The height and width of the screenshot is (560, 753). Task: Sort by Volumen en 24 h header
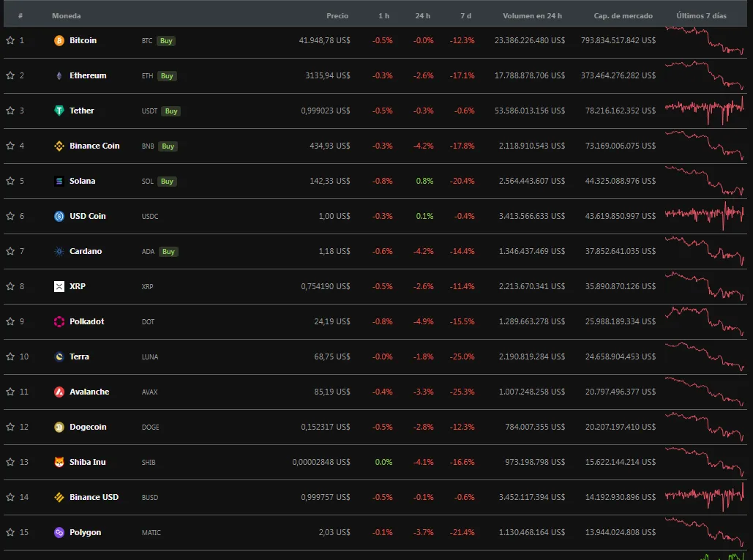[532, 16]
